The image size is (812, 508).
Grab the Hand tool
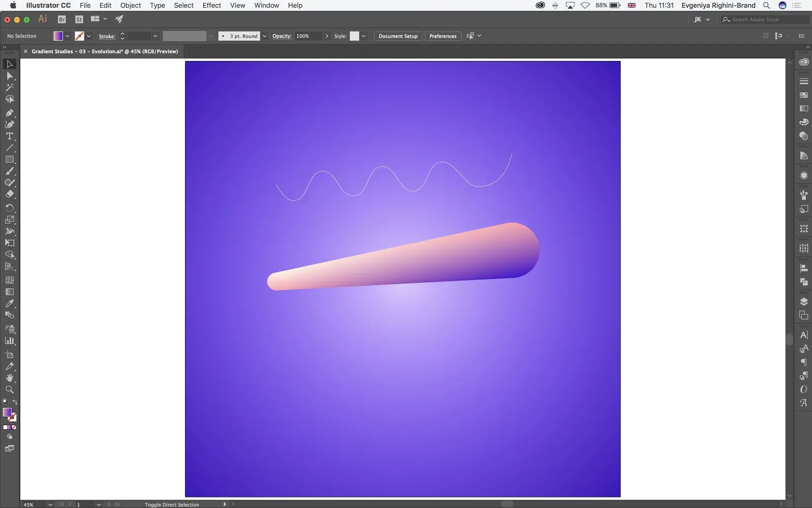pos(10,377)
